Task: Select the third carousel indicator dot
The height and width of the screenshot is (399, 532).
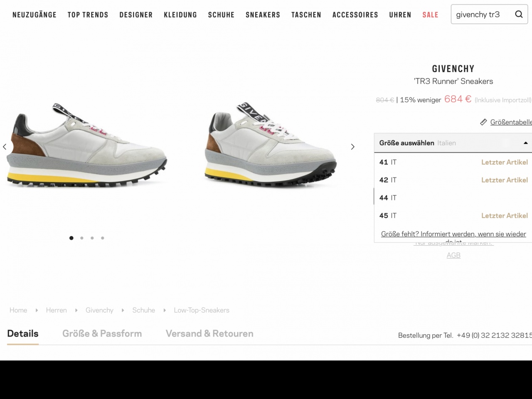Action: [x=92, y=238]
